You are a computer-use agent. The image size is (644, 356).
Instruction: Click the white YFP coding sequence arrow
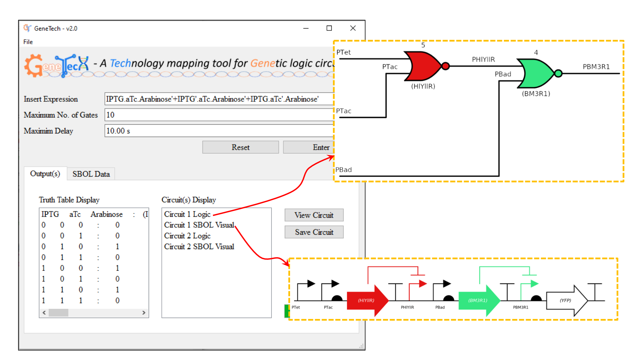tap(566, 300)
